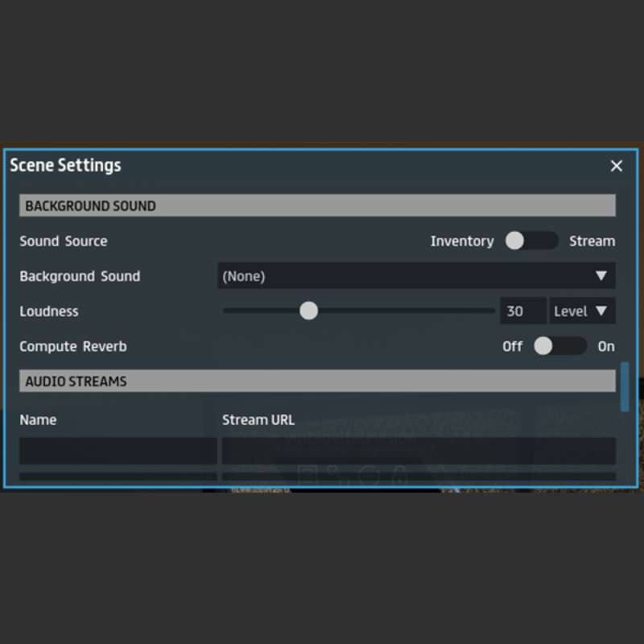
Task: Click the Loudness value field showing 30
Action: [x=522, y=311]
